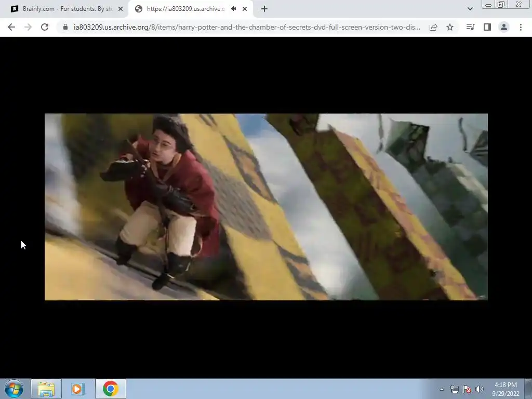Mute the archive.org tab via speaker icon
Viewport: 532px width, 399px height.
point(233,9)
